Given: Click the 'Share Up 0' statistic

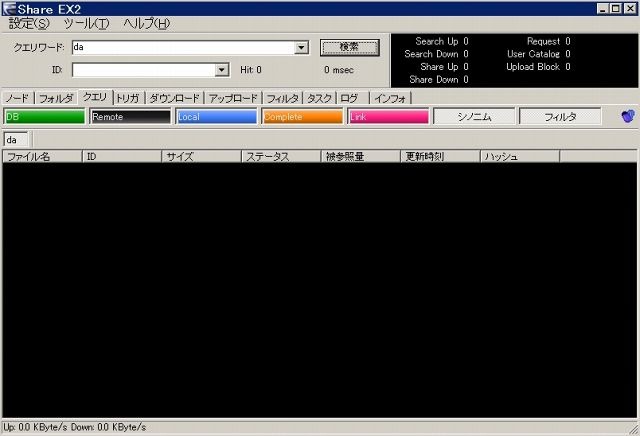Looking at the screenshot, I should tap(444, 67).
